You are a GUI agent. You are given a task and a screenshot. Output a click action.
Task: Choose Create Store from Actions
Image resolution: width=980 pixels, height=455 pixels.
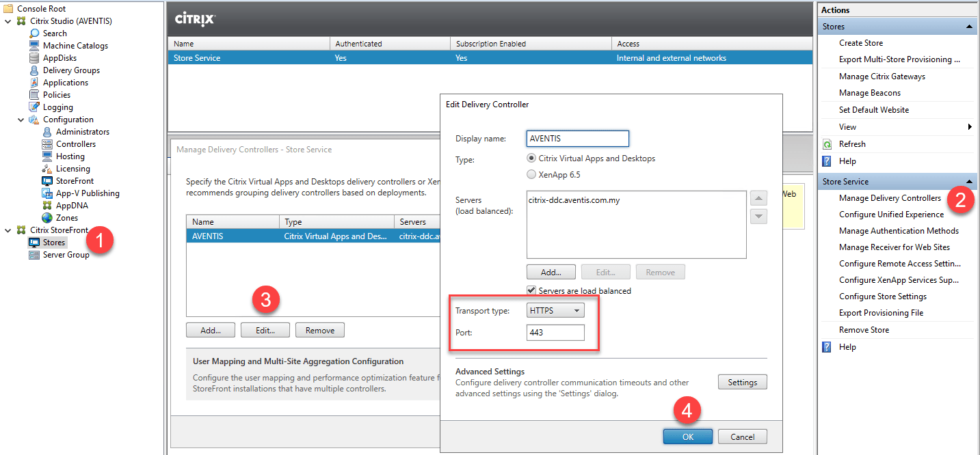(861, 43)
